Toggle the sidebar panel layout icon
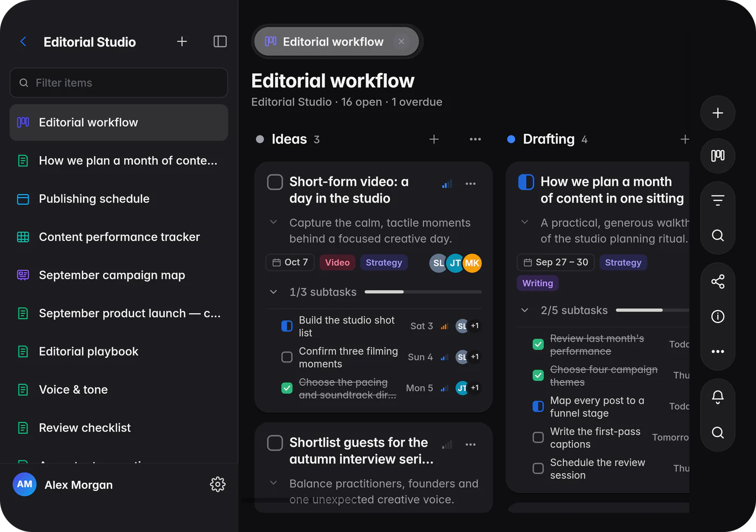 click(x=220, y=42)
